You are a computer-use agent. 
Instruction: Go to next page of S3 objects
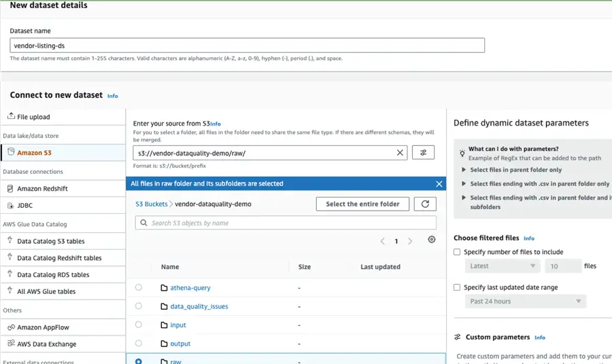click(x=410, y=241)
